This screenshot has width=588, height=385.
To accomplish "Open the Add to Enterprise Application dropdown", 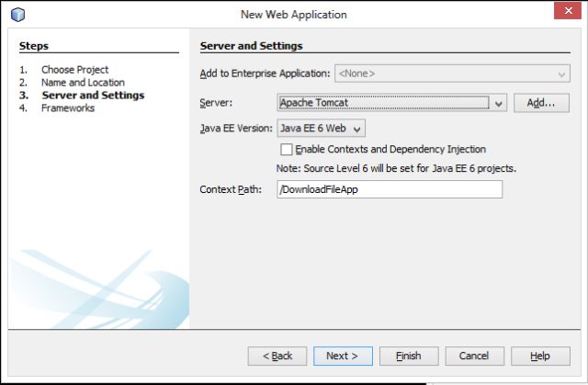I will coord(452,74).
